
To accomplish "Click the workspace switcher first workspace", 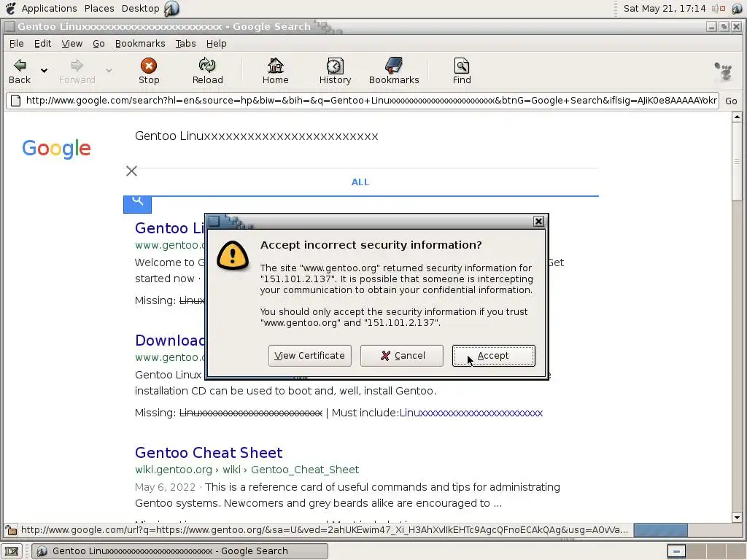I will pyautogui.click(x=676, y=551).
